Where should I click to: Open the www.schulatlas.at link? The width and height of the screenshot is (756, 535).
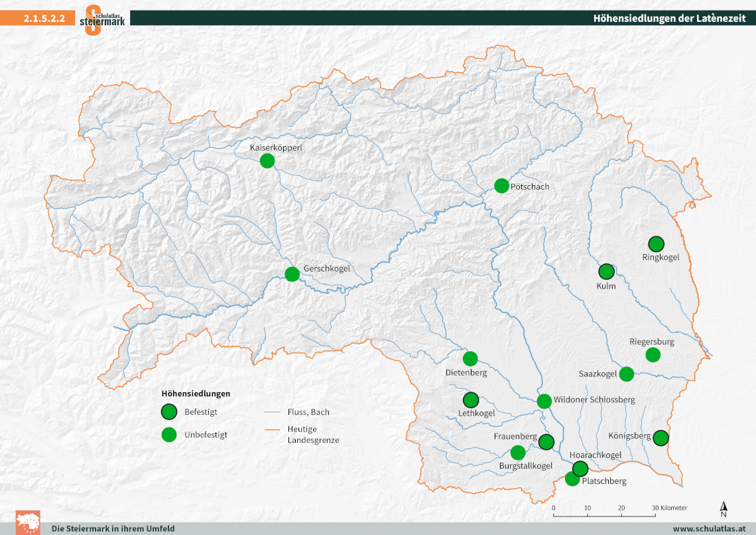coord(710,528)
